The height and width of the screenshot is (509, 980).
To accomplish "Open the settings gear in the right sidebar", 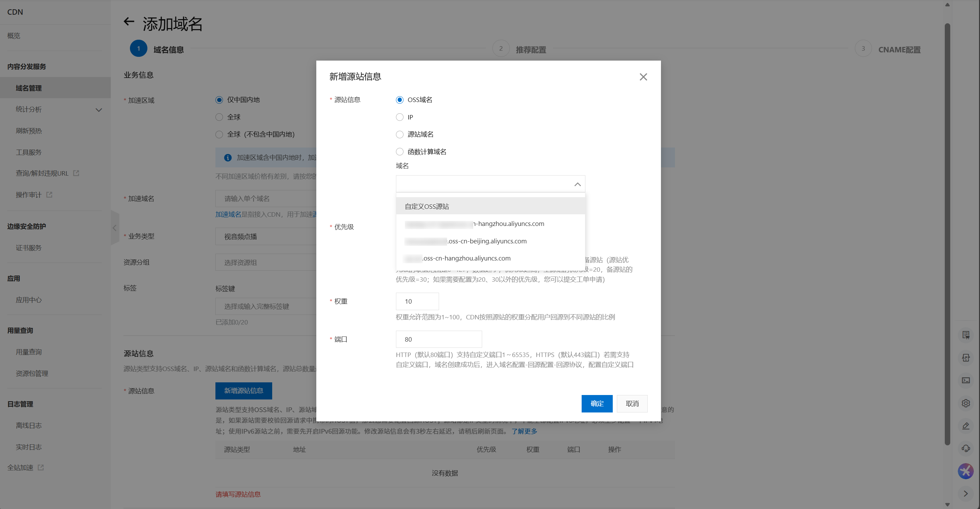I will [966, 403].
